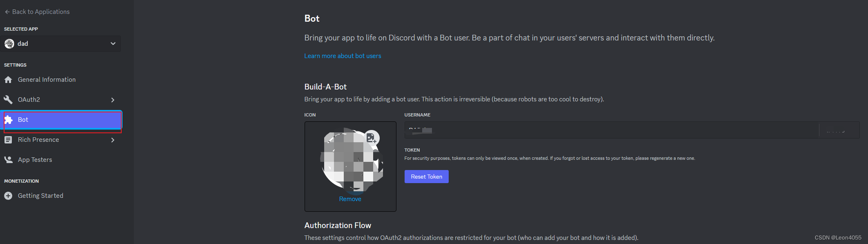The height and width of the screenshot is (244, 868).
Task: Open the selected app dropdown chevron
Action: (113, 44)
